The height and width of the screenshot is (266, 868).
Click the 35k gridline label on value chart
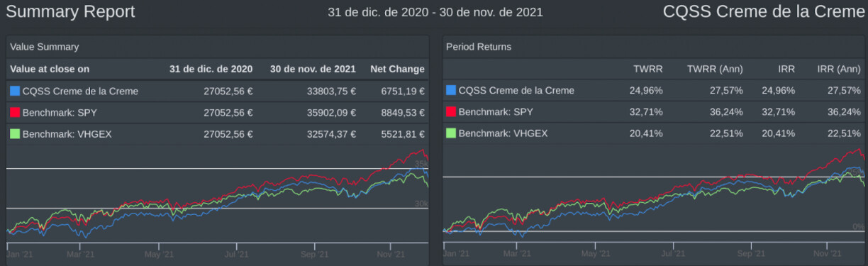pyautogui.click(x=421, y=164)
